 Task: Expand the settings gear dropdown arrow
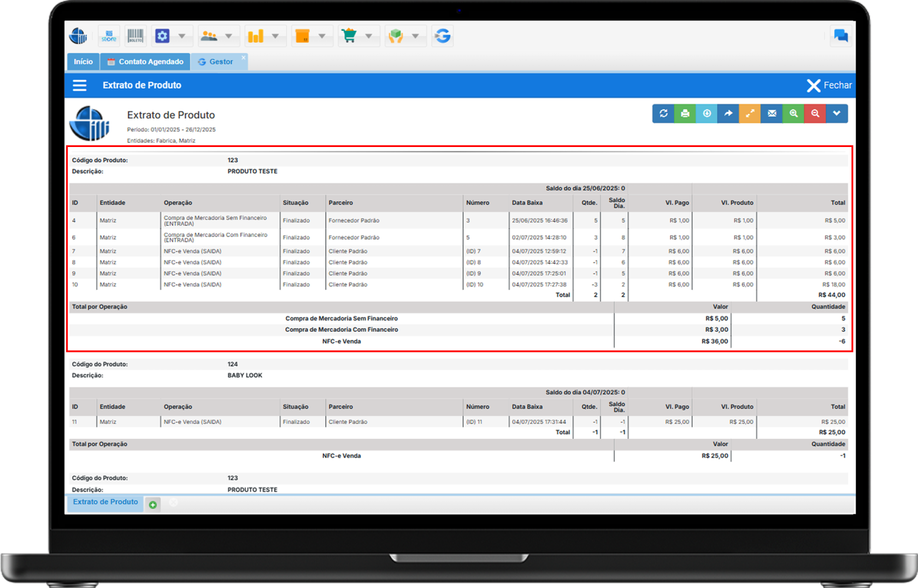[x=182, y=37]
